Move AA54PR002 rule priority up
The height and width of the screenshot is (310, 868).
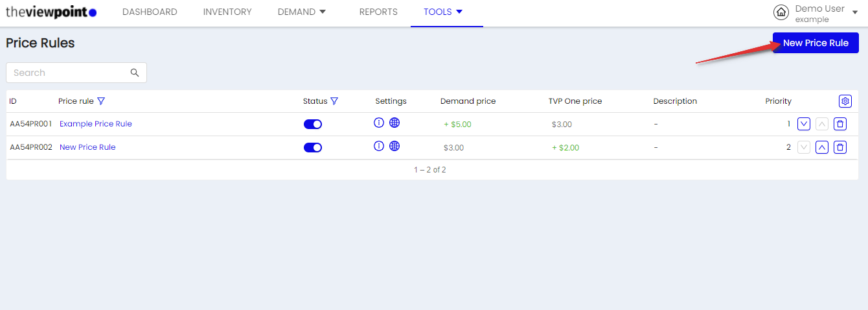822,147
